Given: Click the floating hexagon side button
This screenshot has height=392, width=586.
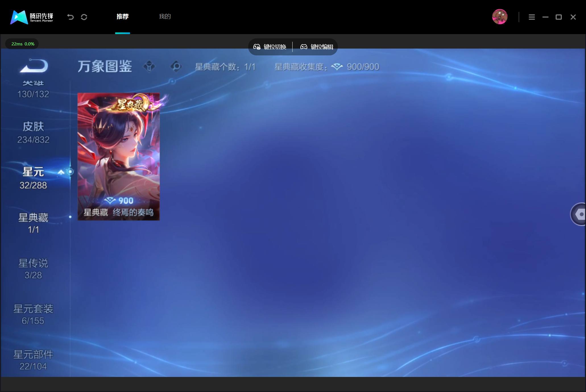Looking at the screenshot, I should click(578, 214).
